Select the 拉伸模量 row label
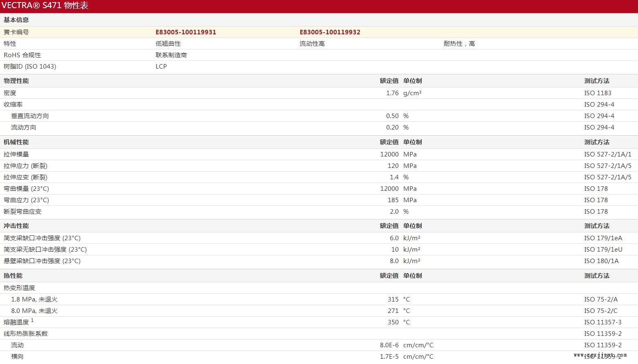The height and width of the screenshot is (364, 638). click(16, 154)
